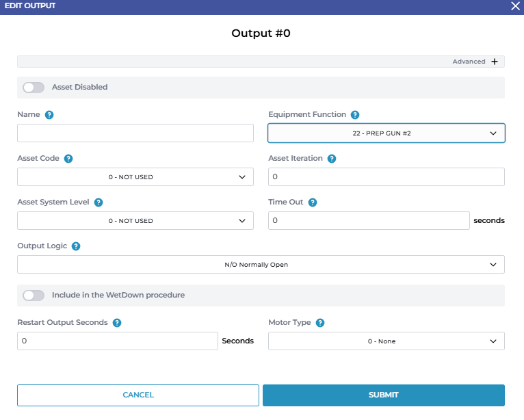Viewport: 524px width, 420px height.
Task: Click the Asset Code help icon
Action: (x=68, y=159)
